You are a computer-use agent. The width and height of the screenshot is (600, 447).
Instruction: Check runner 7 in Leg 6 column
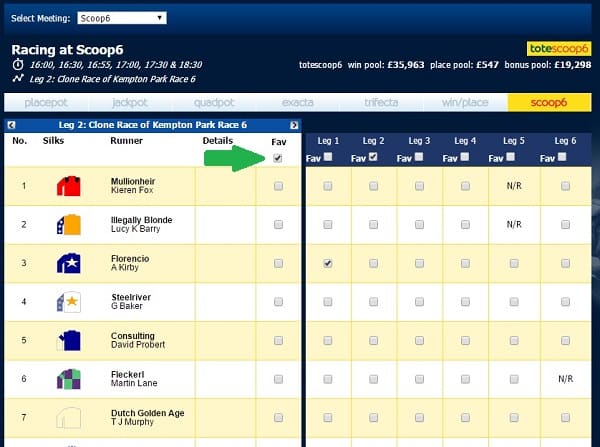point(565,418)
